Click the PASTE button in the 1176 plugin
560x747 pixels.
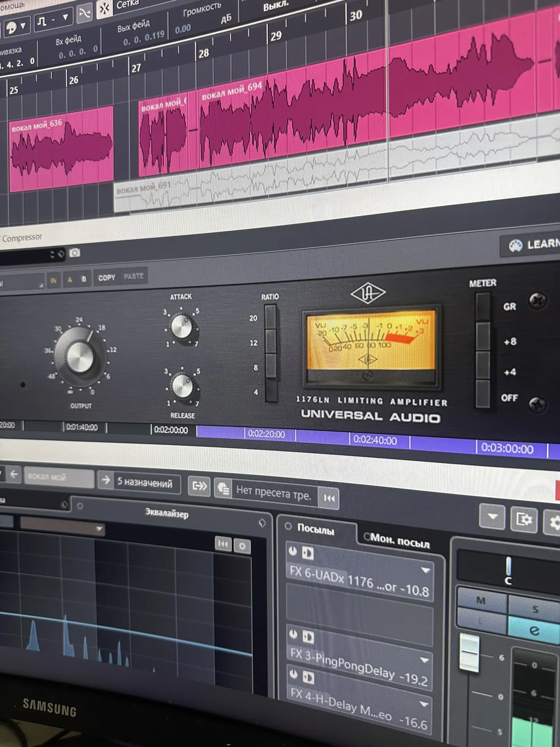click(x=134, y=276)
